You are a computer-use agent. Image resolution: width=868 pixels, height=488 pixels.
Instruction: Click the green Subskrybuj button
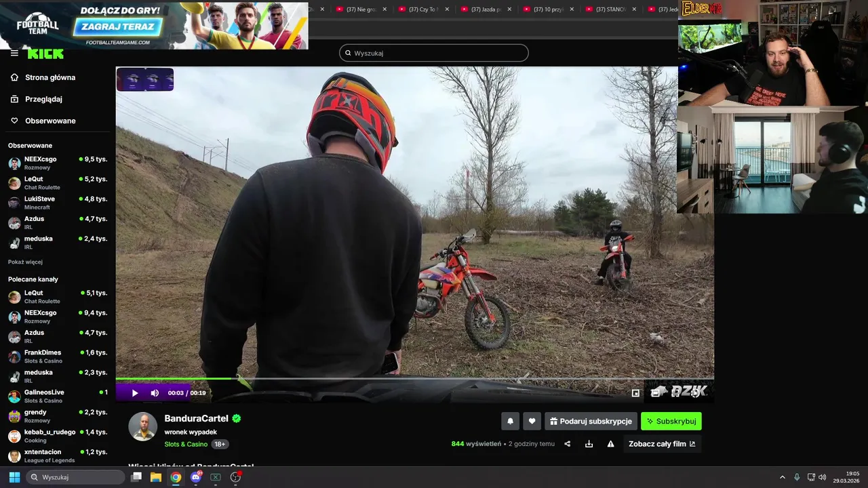pos(671,421)
